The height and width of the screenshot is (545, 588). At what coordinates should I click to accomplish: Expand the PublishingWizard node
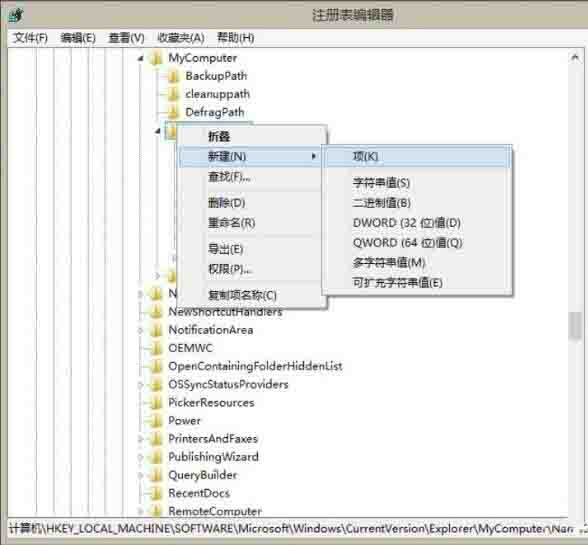[x=140, y=457]
